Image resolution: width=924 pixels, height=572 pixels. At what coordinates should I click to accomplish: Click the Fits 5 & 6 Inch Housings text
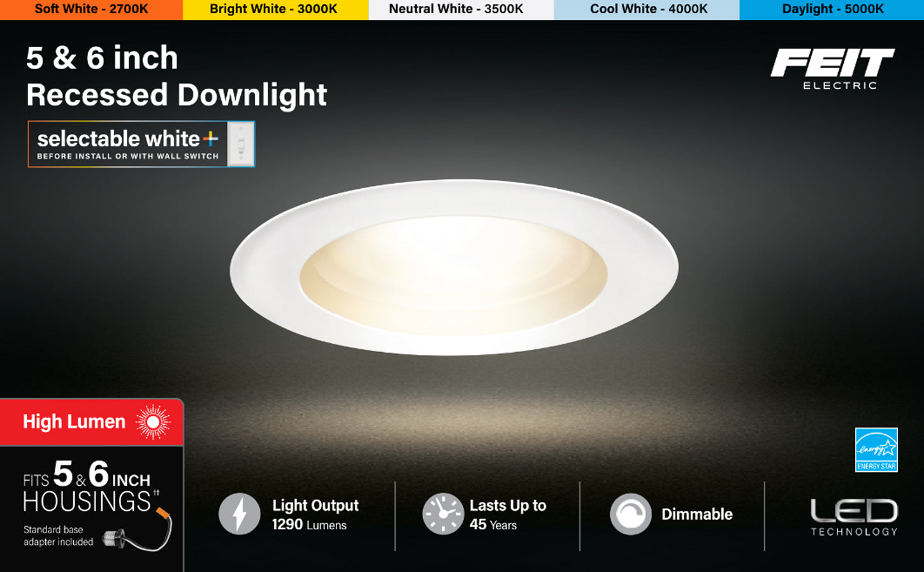91,486
